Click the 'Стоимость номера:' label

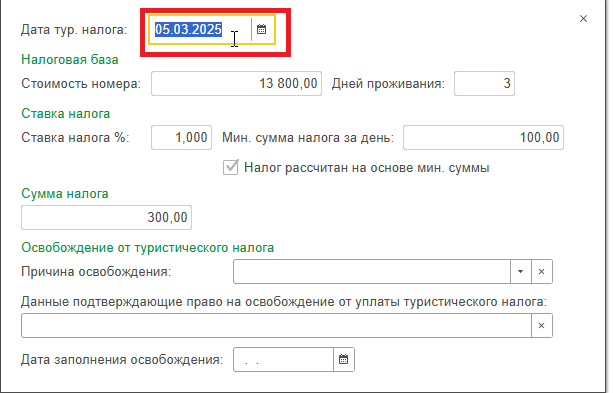[x=81, y=84]
